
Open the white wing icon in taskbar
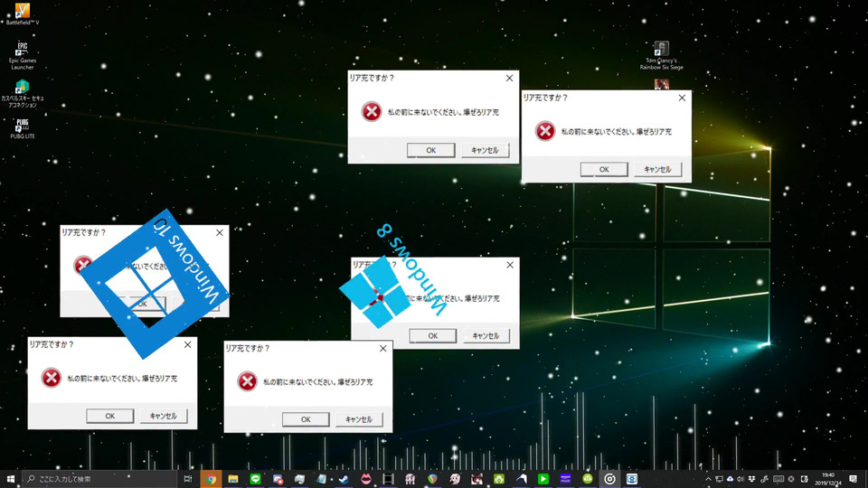[x=522, y=479]
